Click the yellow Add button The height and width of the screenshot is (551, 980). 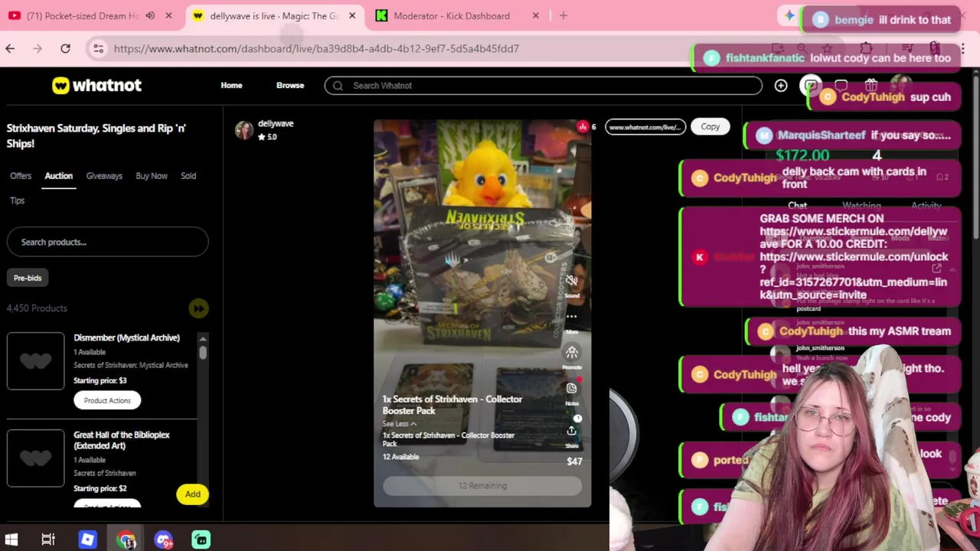(x=193, y=494)
